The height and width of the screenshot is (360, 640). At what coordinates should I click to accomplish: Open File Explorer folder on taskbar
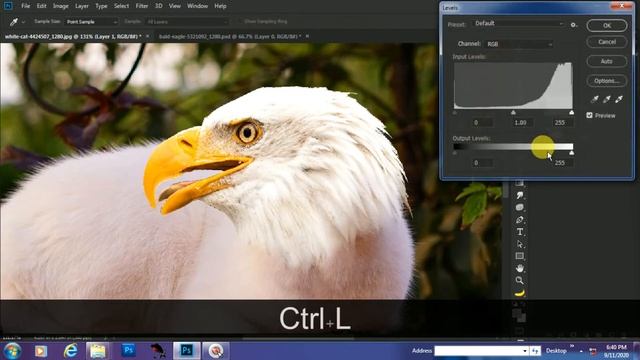click(x=98, y=351)
